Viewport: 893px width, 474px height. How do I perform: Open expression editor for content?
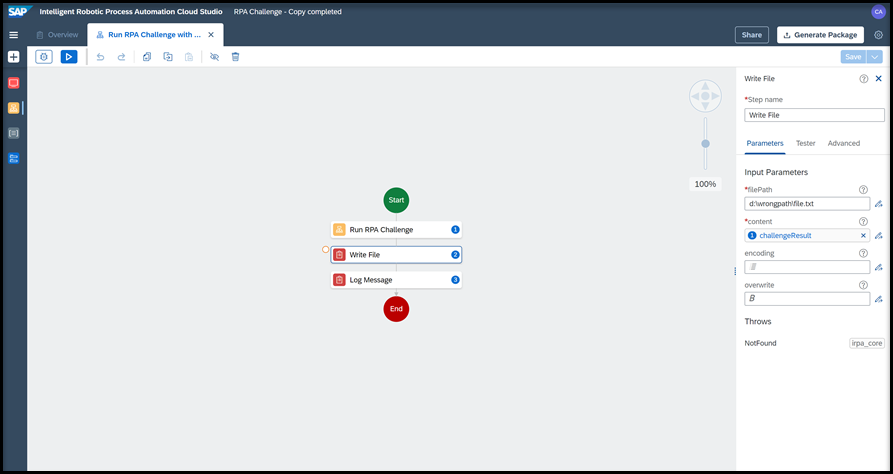[878, 235]
